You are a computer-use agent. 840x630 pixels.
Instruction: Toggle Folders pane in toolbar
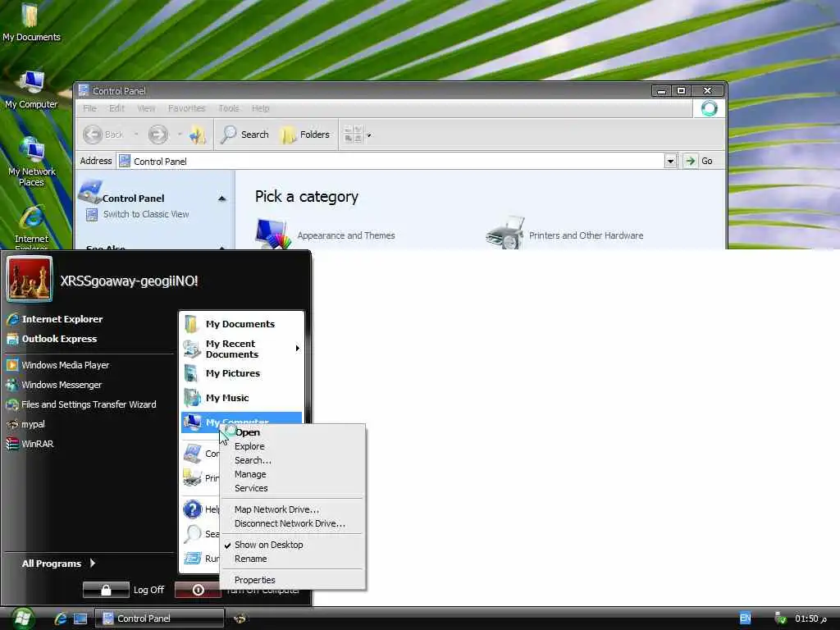coord(305,135)
